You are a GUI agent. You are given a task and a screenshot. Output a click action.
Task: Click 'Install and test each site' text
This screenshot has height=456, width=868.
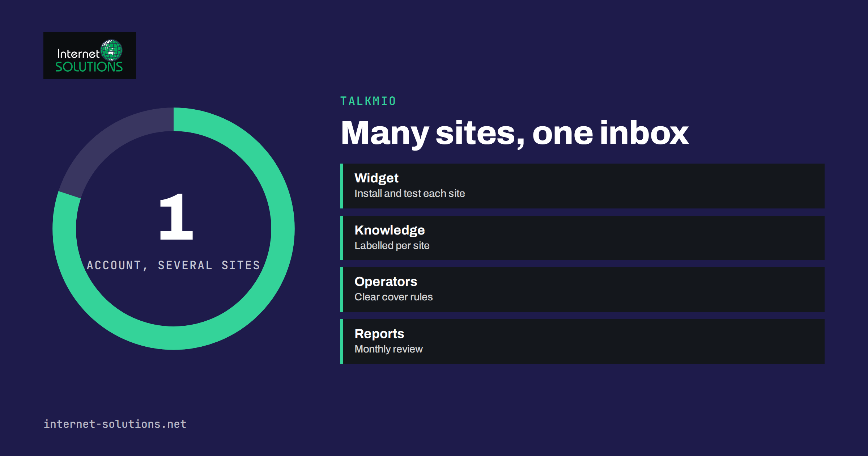[x=409, y=194]
